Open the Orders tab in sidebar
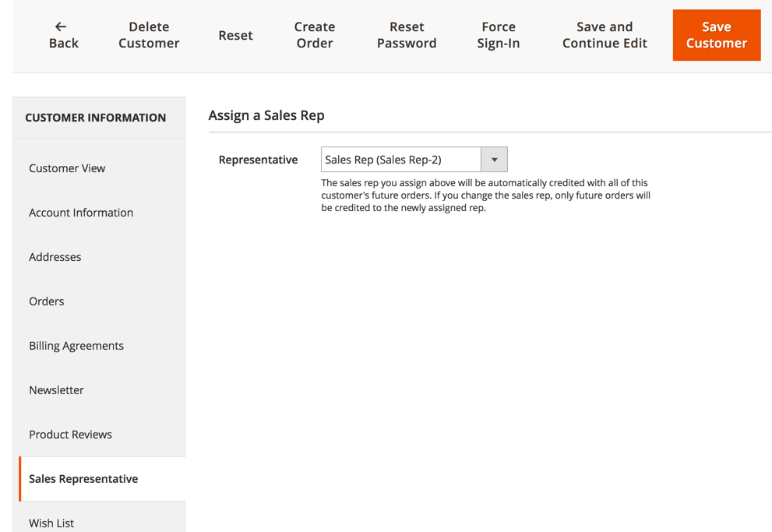This screenshot has height=532, width=772. point(47,301)
